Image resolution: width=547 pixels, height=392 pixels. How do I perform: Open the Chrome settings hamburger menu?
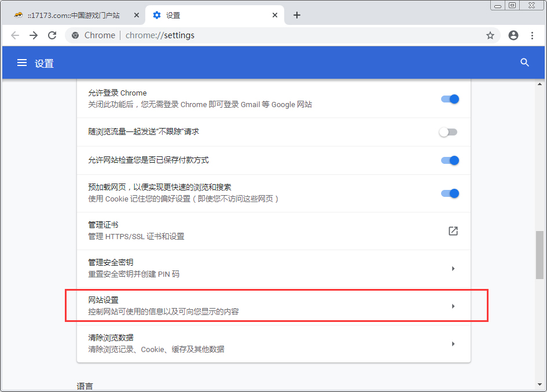coord(22,63)
